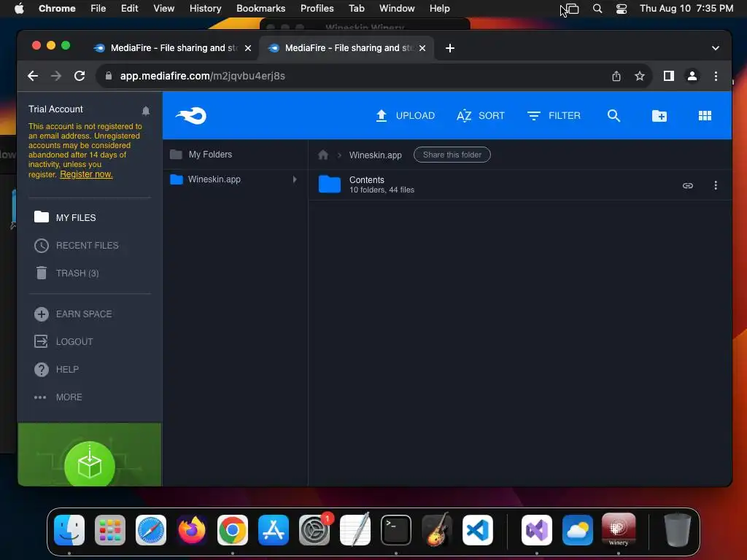Open Spotlight search in the menu bar

(x=597, y=8)
